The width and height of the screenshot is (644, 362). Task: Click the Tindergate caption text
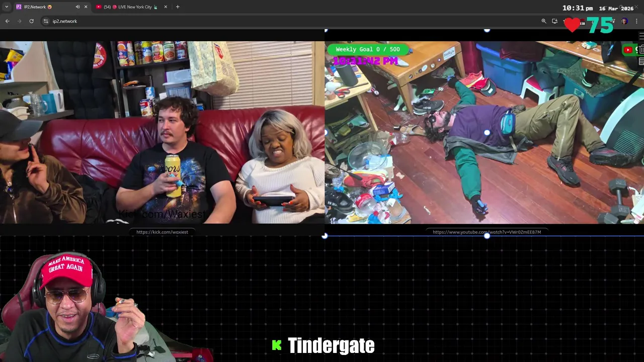coord(331,345)
